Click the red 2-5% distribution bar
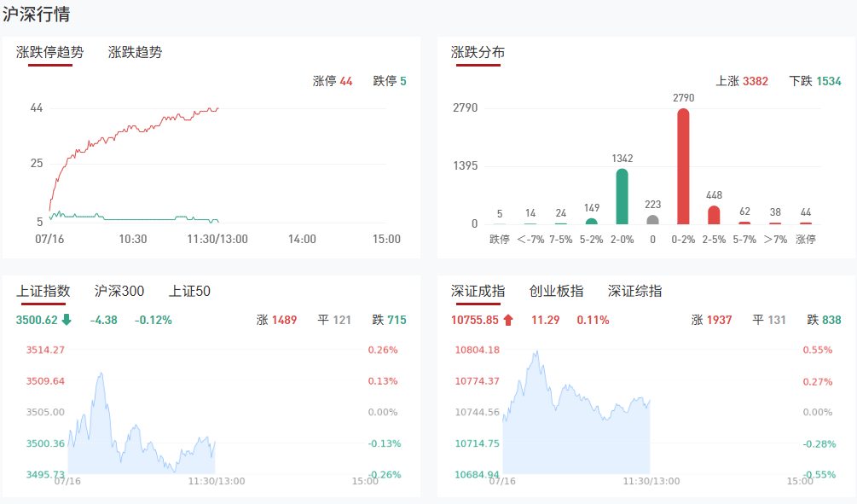This screenshot has height=504, width=857. pos(714,215)
